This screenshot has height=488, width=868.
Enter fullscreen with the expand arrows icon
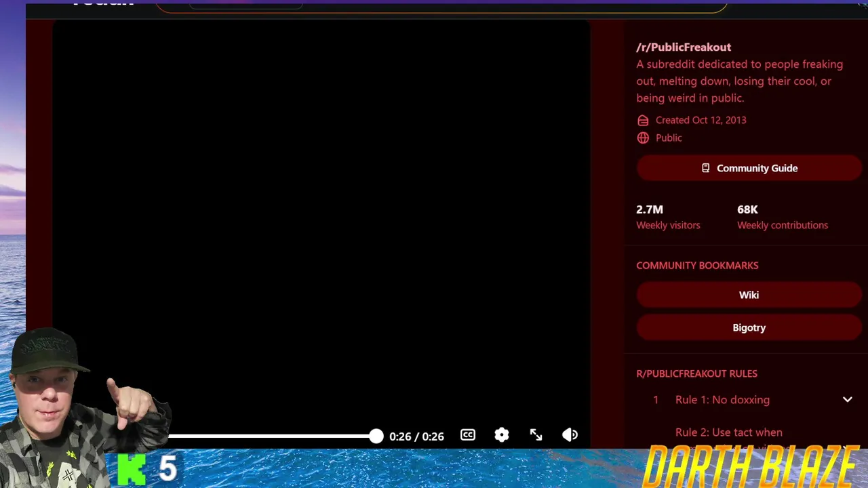536,435
